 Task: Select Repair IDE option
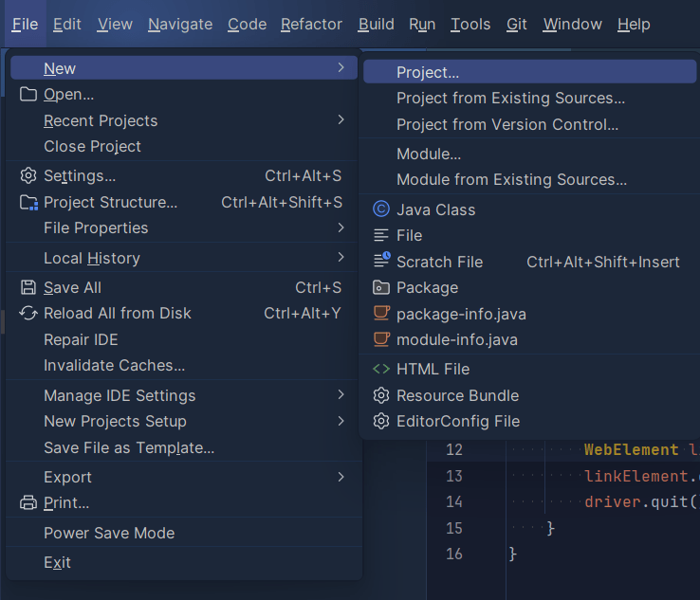[x=183, y=339]
